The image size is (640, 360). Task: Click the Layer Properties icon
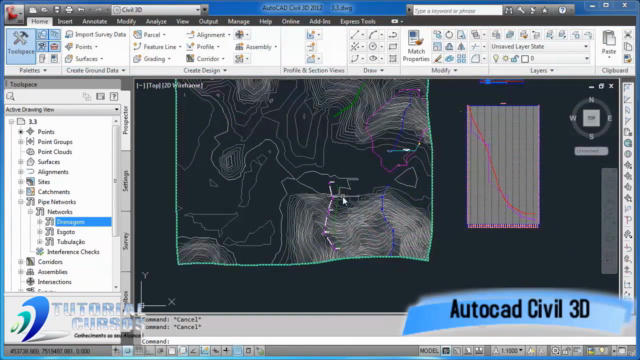496,35
